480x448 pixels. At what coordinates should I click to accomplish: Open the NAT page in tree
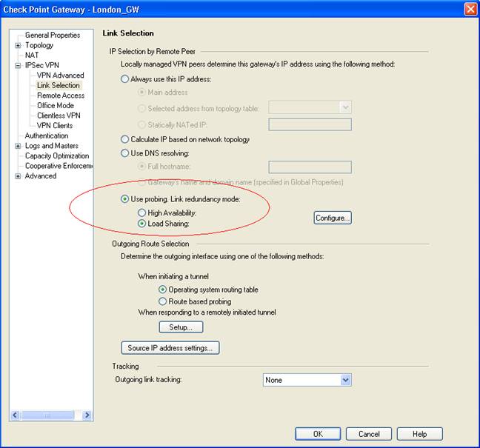[32, 55]
